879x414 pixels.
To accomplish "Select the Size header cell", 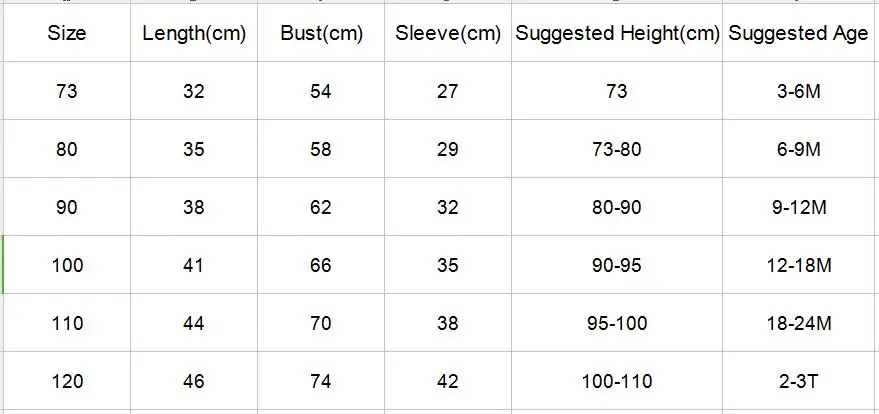I will [x=67, y=33].
